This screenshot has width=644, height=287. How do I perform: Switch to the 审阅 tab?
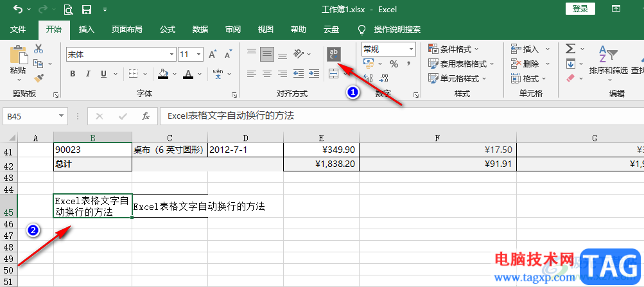pos(233,30)
